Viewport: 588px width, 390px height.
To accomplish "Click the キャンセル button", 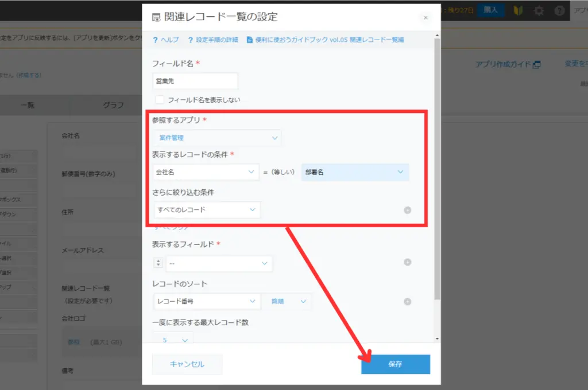I will (x=187, y=364).
